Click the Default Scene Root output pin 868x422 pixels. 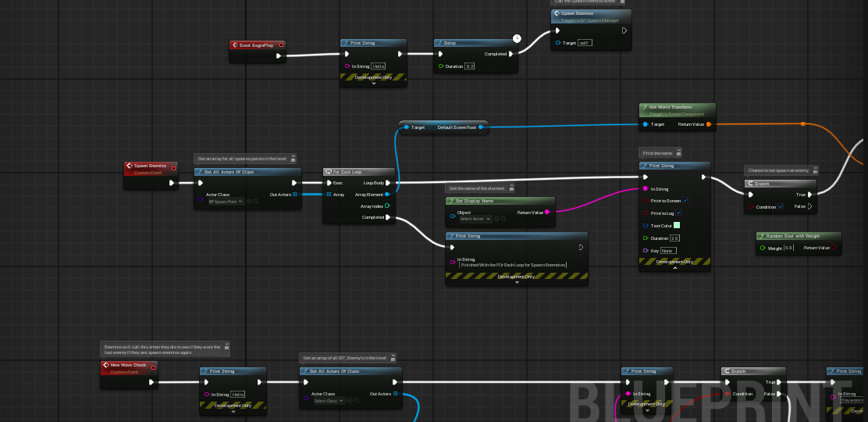coord(481,127)
